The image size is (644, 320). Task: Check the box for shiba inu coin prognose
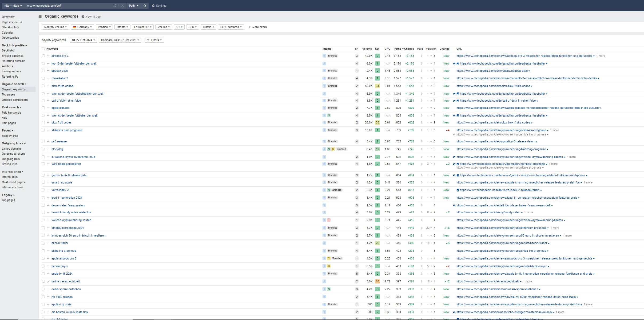(x=43, y=130)
